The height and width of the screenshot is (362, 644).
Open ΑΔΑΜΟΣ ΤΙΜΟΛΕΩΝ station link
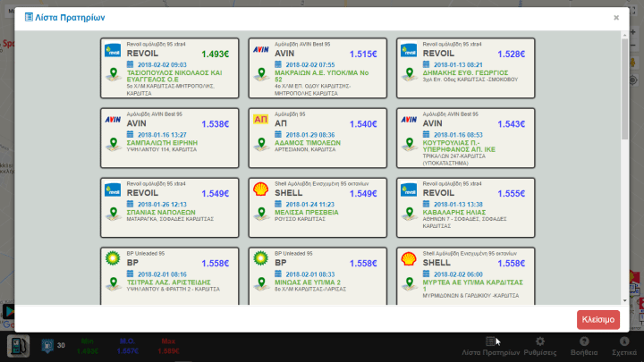point(308,143)
